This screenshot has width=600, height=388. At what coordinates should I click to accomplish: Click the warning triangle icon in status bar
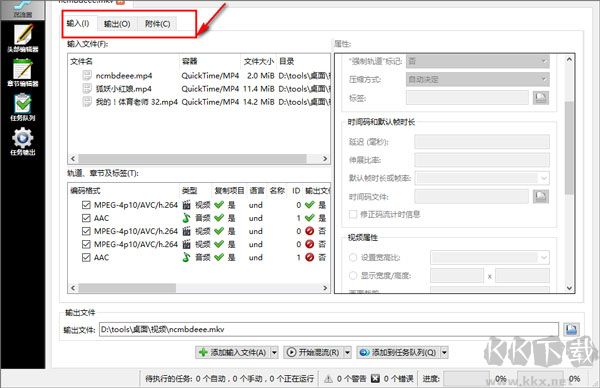[328, 379]
